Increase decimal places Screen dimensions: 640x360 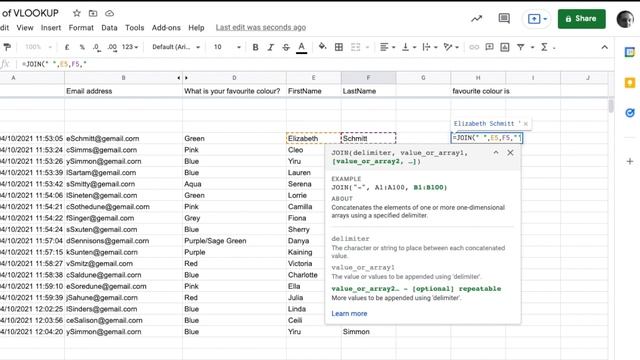[112, 47]
